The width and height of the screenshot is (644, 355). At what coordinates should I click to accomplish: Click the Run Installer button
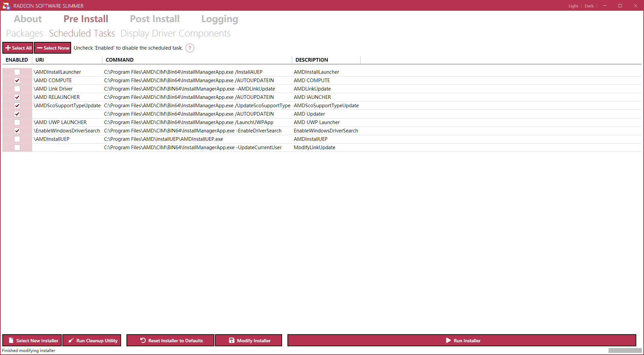[462, 340]
